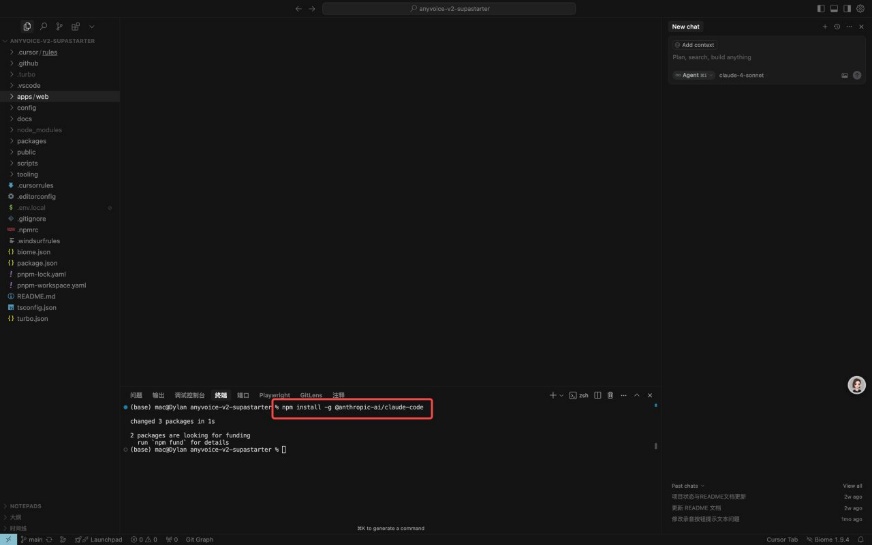Split the terminal panel
The height and width of the screenshot is (545, 872).
pyautogui.click(x=598, y=396)
